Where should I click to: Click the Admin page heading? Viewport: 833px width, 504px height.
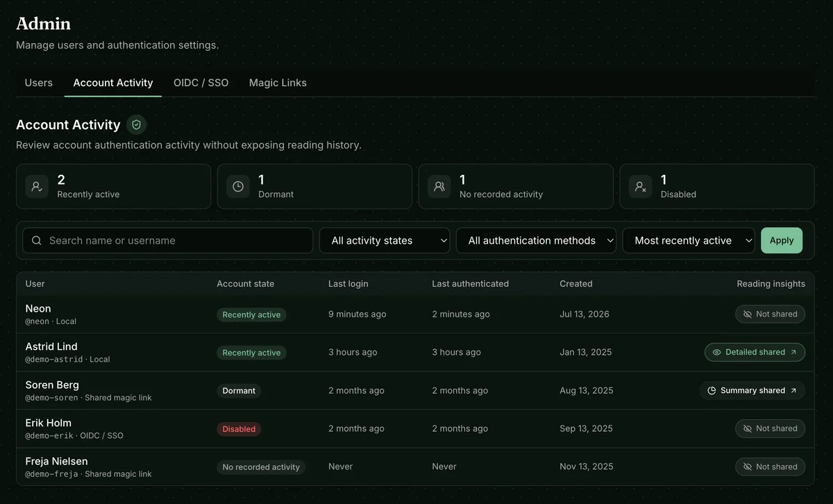click(43, 24)
